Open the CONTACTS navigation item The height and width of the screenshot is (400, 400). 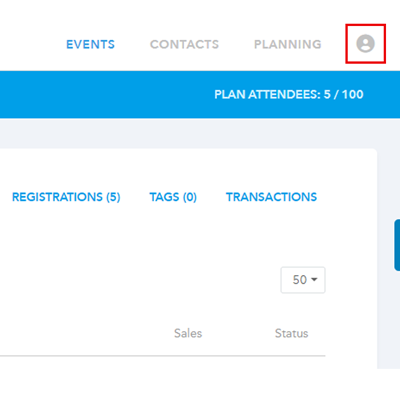tap(184, 44)
